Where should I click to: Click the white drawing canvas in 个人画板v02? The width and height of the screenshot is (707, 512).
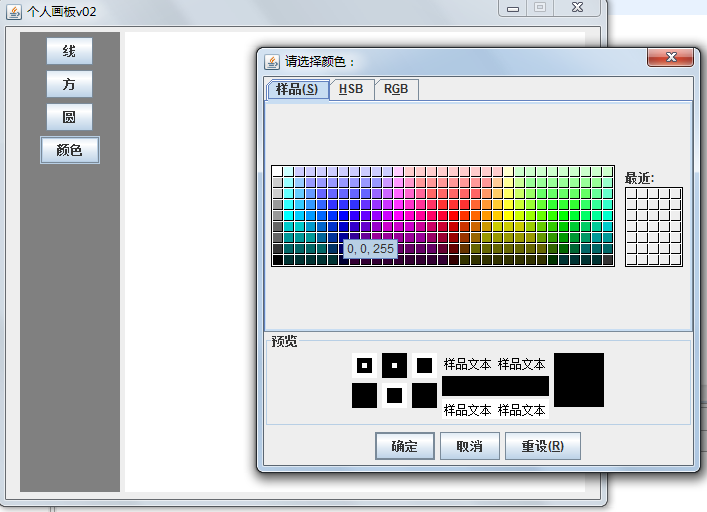(189, 261)
